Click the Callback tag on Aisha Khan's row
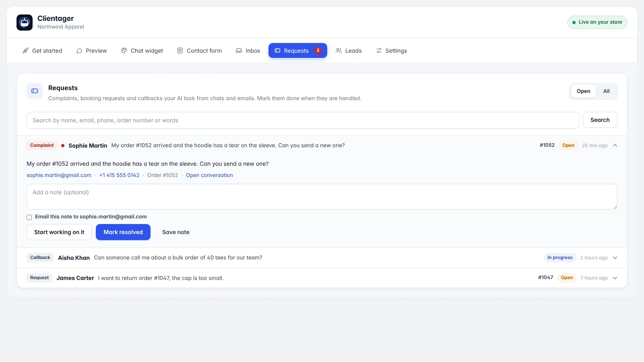This screenshot has height=362, width=644. click(40, 258)
